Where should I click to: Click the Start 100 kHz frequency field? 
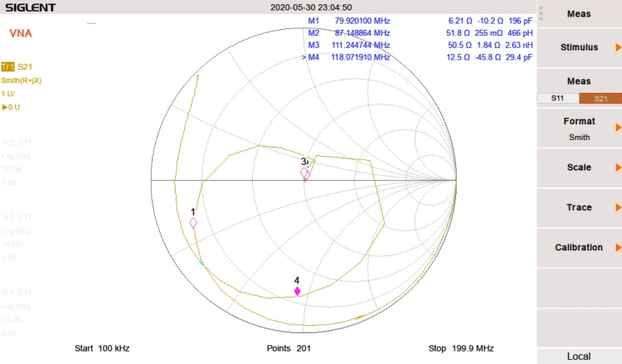click(102, 348)
